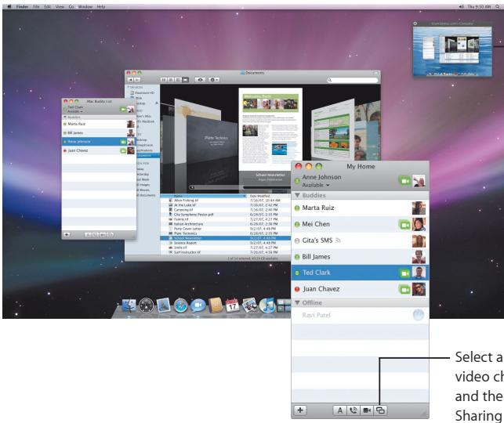Select Mei Chen in My Home list
The width and height of the screenshot is (504, 423).
[360, 225]
